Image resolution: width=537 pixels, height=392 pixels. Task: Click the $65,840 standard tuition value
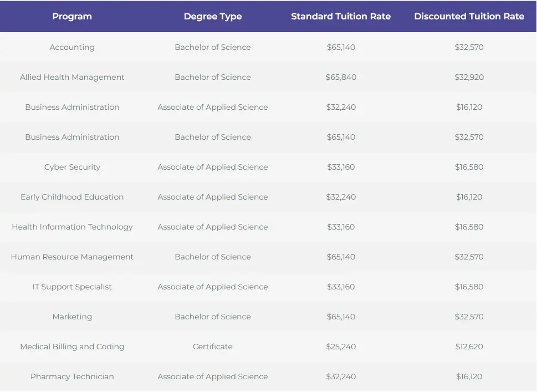pyautogui.click(x=341, y=77)
